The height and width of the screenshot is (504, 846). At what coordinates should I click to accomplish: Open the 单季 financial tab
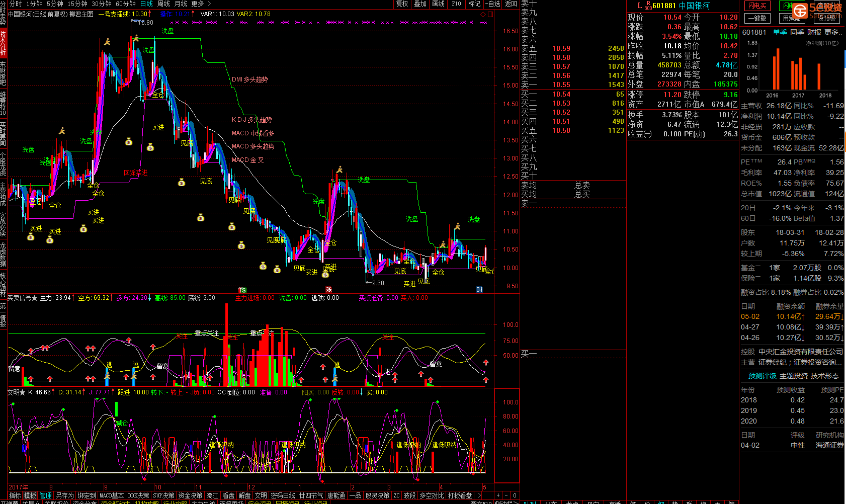coord(780,32)
